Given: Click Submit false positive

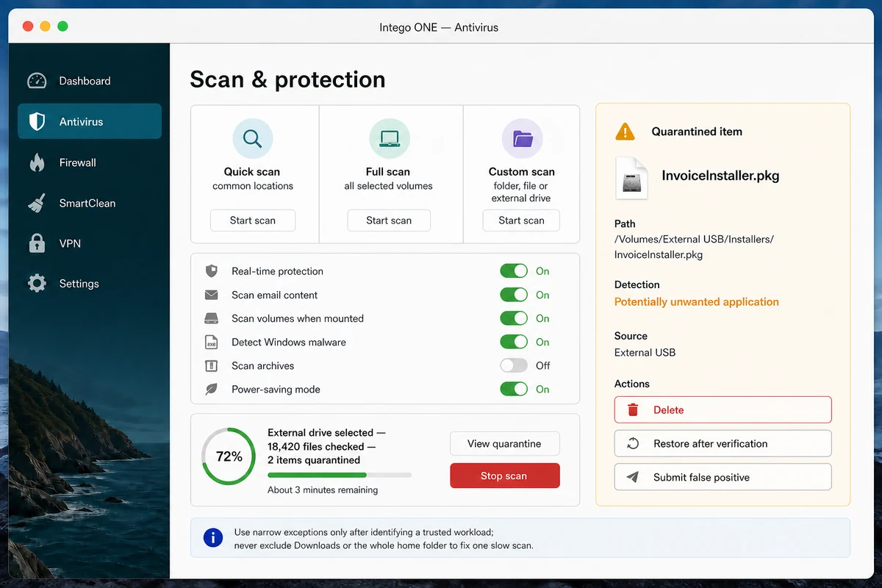Looking at the screenshot, I should 723,477.
